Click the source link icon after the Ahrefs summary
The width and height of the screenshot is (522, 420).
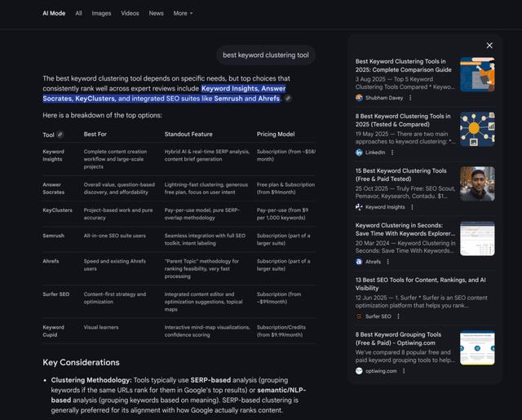click(288, 99)
